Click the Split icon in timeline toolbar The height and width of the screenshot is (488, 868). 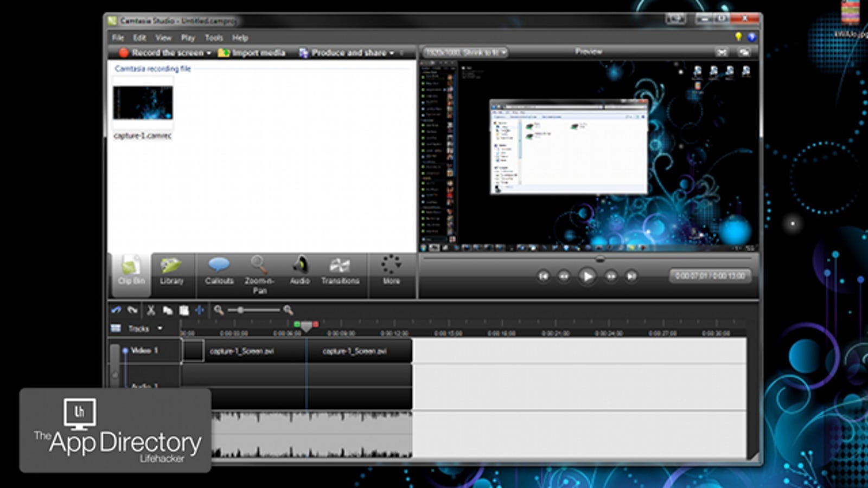[x=200, y=310]
